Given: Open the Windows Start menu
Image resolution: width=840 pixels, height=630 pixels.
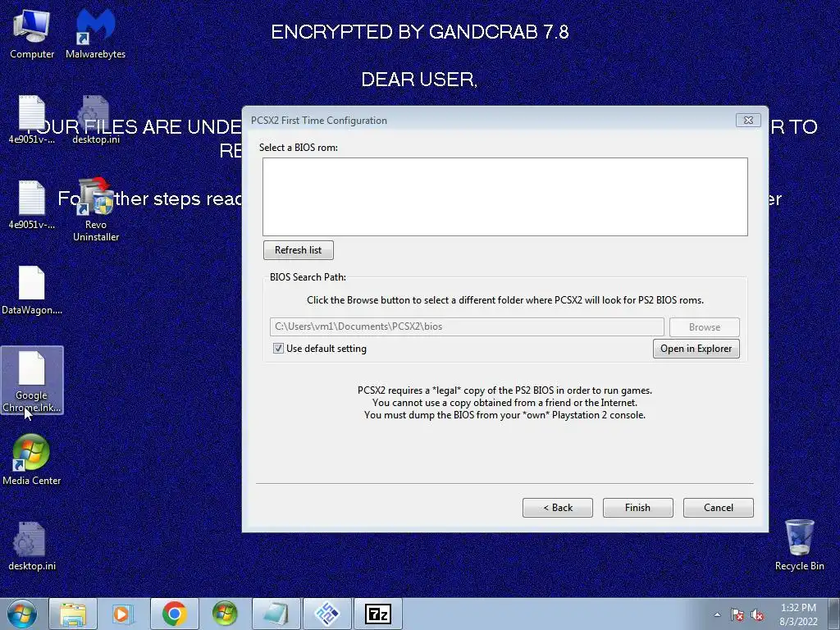Looking at the screenshot, I should click(22, 614).
